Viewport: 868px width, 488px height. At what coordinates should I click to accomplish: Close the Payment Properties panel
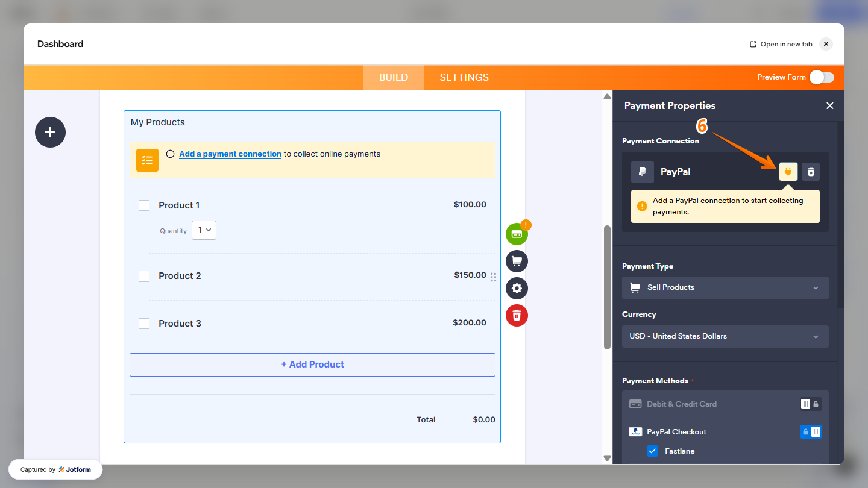(x=830, y=105)
